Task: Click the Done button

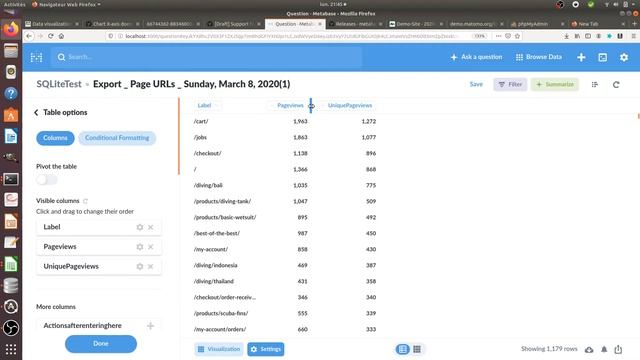Action: point(101,344)
